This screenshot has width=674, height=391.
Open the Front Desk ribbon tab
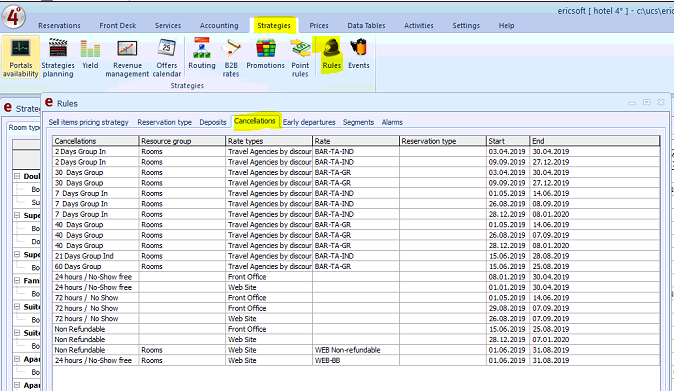118,25
